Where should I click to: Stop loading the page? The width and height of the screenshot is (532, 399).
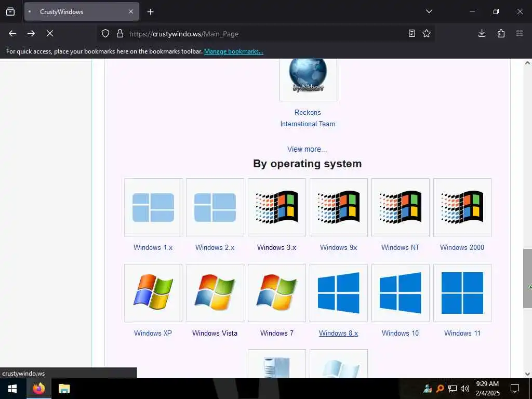tap(50, 33)
